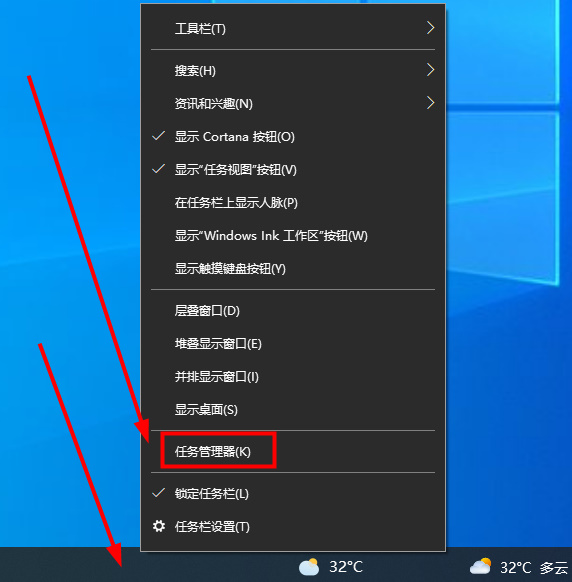Image resolution: width=572 pixels, height=582 pixels.
Task: Choose 并排显示窗口(I) menu entry
Action: 292,377
